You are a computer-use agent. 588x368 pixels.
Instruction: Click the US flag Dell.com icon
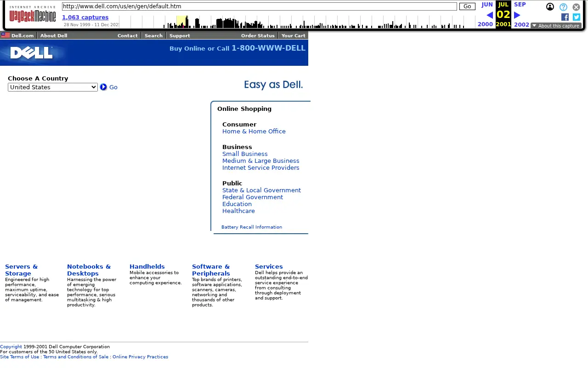tap(6, 35)
